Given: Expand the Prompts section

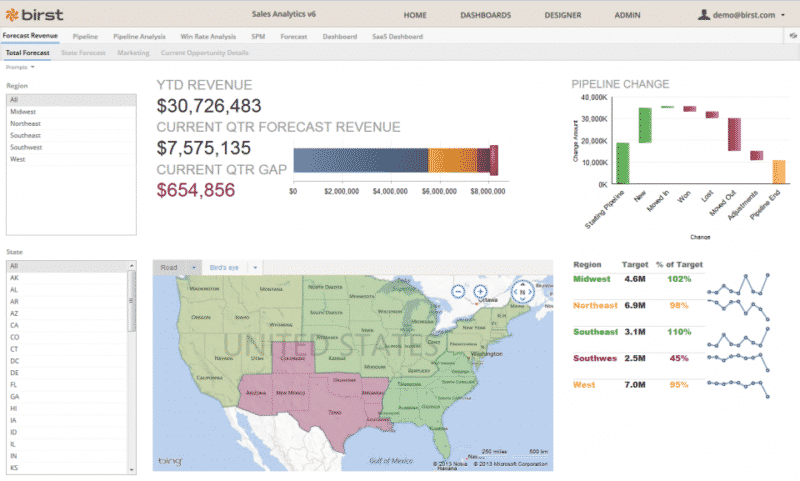Looking at the screenshot, I should pos(20,67).
